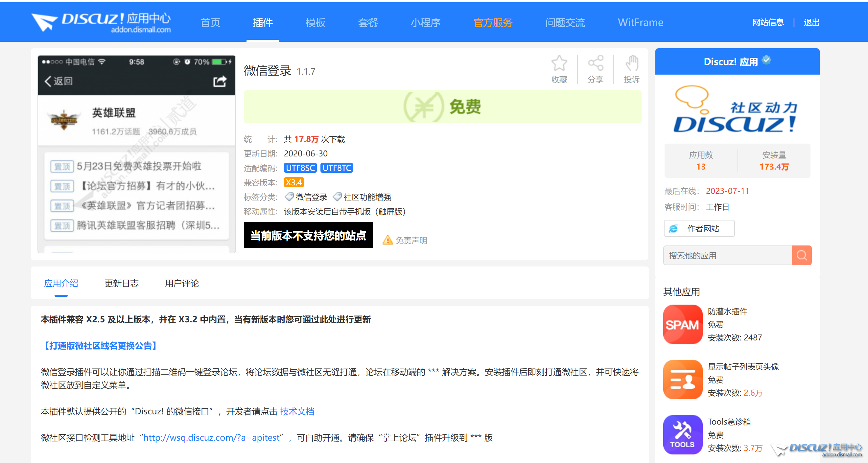This screenshot has width=868, height=463.
Task: Click the 社区动力 DISCUZ! developer logo
Action: pos(737,111)
